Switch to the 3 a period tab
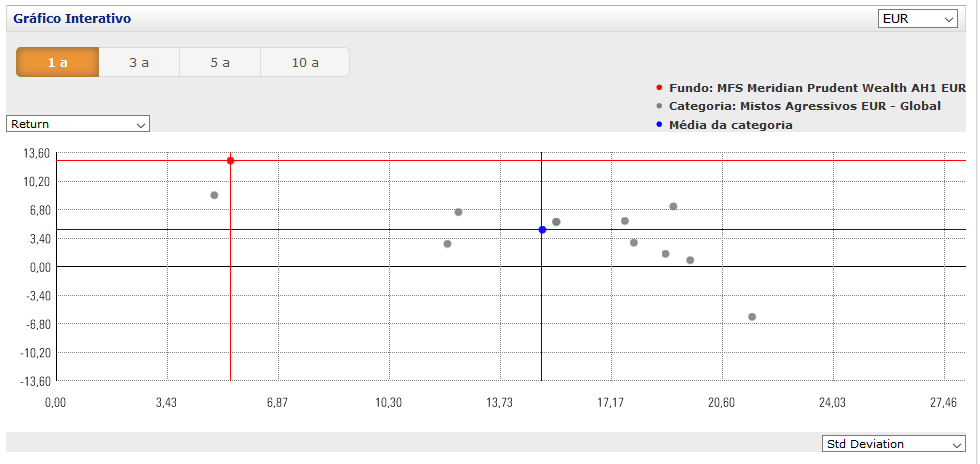 coord(139,62)
